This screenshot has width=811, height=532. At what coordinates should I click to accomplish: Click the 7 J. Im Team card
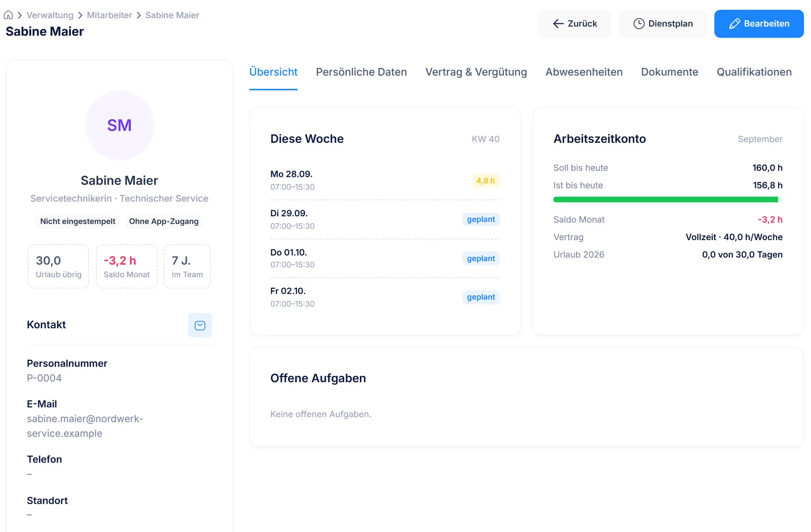tap(187, 267)
